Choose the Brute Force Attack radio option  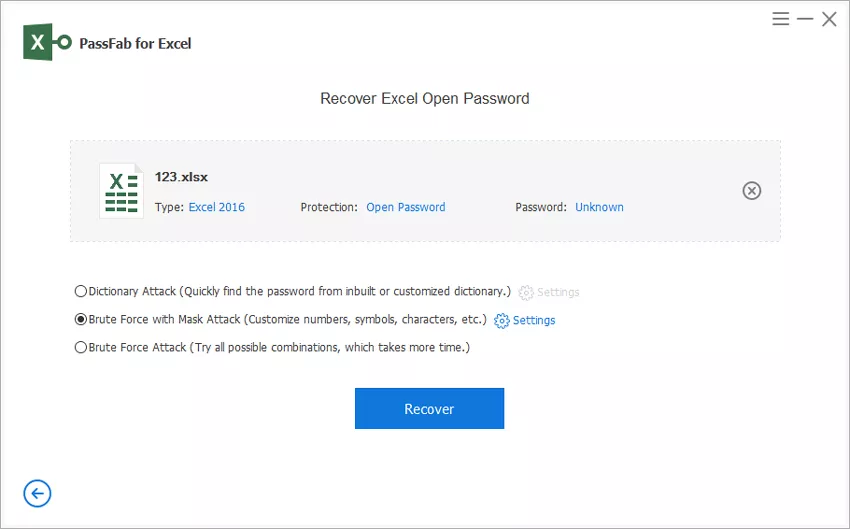[x=81, y=348]
